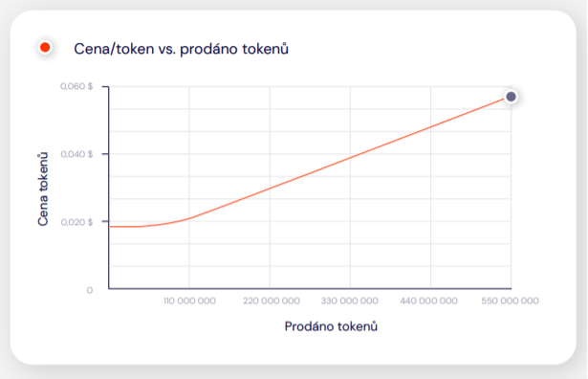Click the 440 000 000 x-axis label
The width and height of the screenshot is (588, 379).
[x=428, y=301]
